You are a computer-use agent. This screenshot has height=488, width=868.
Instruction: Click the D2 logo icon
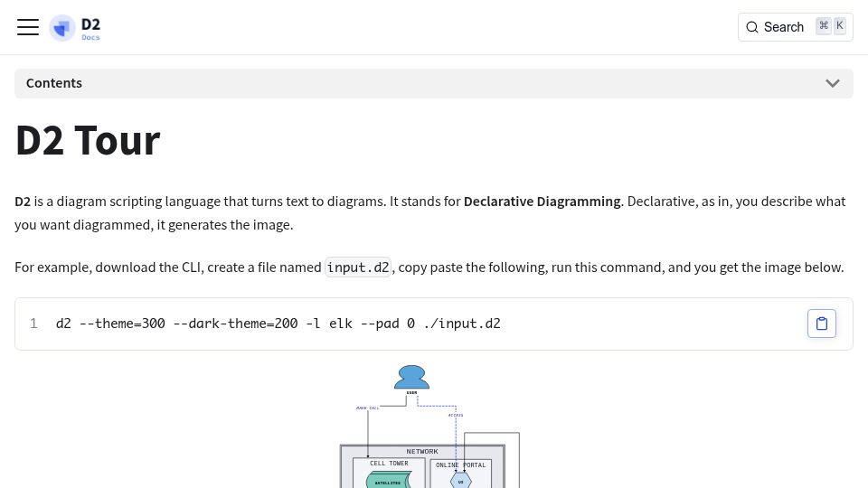tap(62, 28)
